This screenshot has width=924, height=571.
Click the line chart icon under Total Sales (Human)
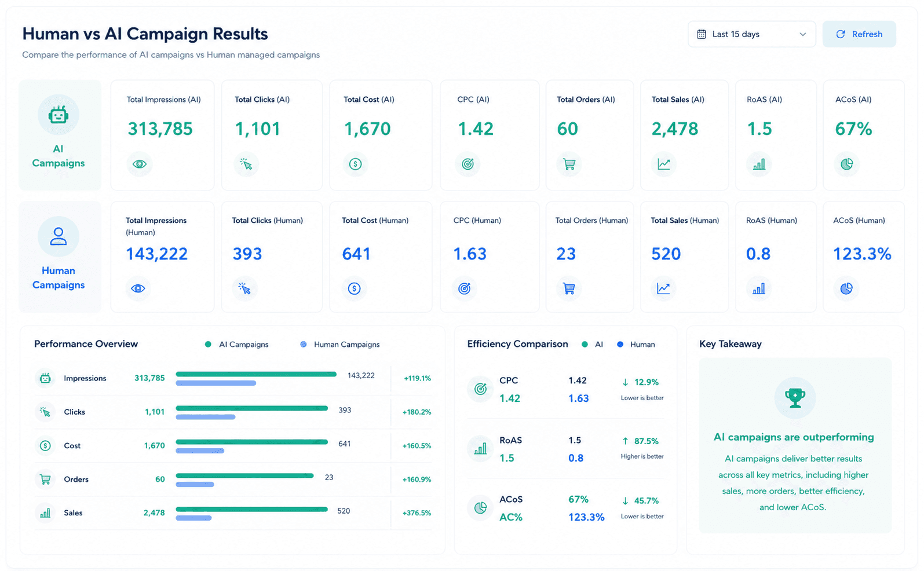(x=663, y=288)
